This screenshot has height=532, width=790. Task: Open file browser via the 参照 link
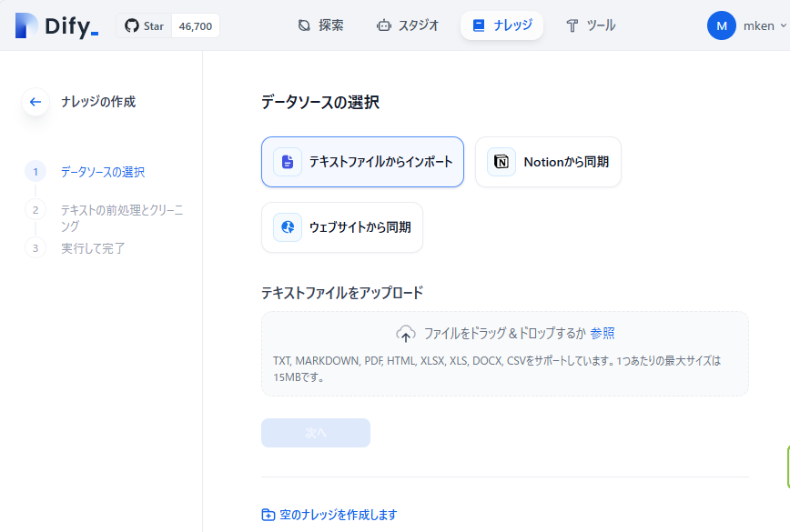[x=606, y=333]
